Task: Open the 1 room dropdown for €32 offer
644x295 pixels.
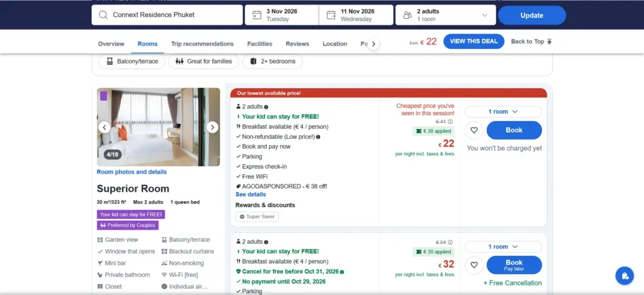Action: (503, 247)
